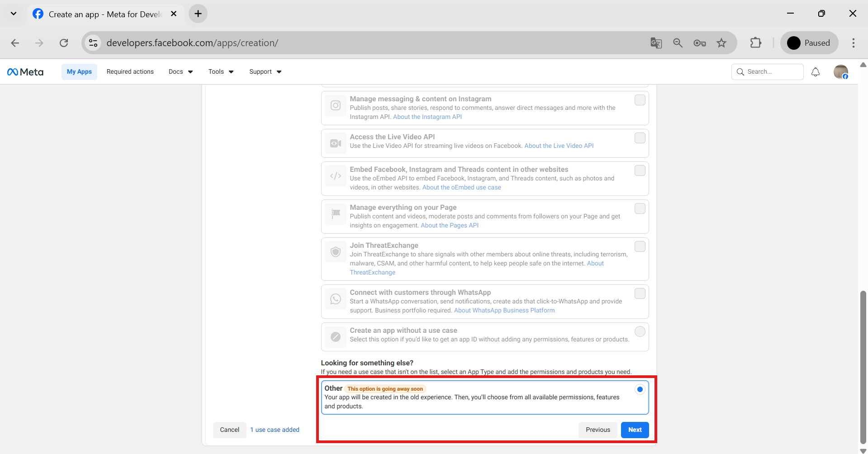Open the zoom magnifier icon
The image size is (868, 454).
(678, 43)
